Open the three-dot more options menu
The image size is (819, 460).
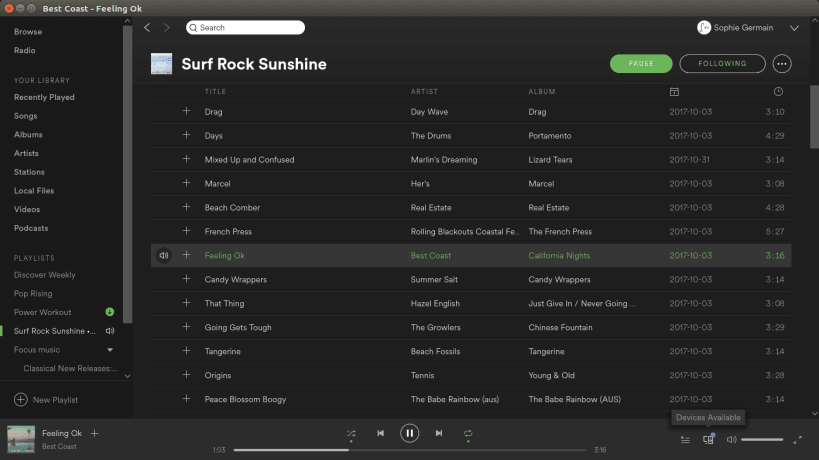click(x=781, y=64)
